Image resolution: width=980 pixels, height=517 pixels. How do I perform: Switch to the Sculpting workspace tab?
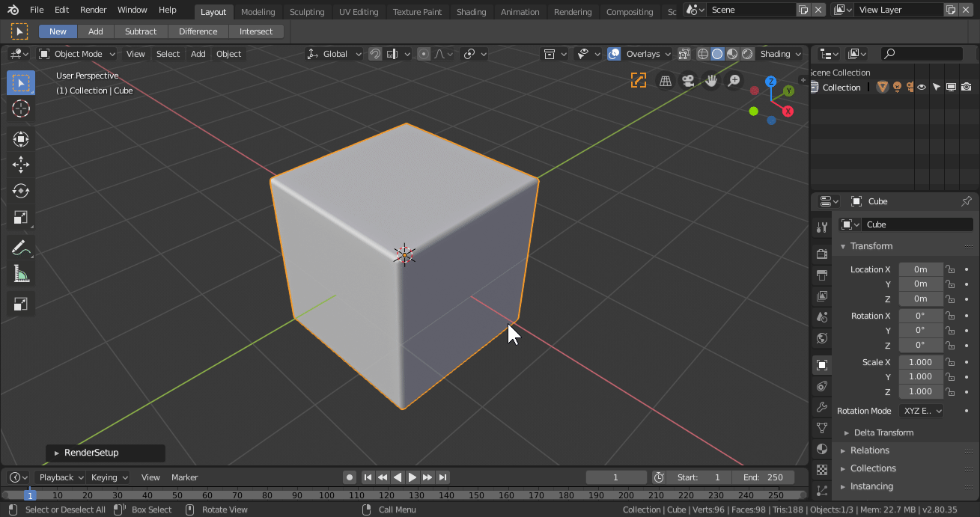pos(307,12)
